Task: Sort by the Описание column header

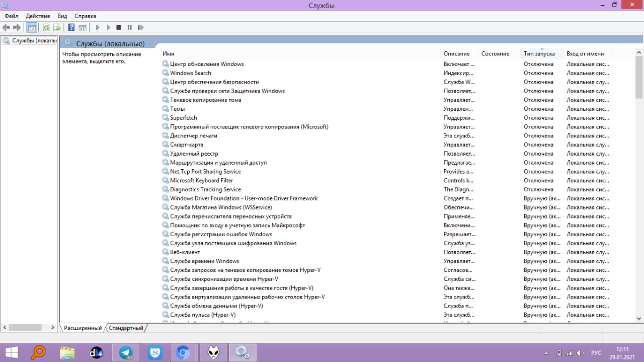Action: tap(459, 53)
